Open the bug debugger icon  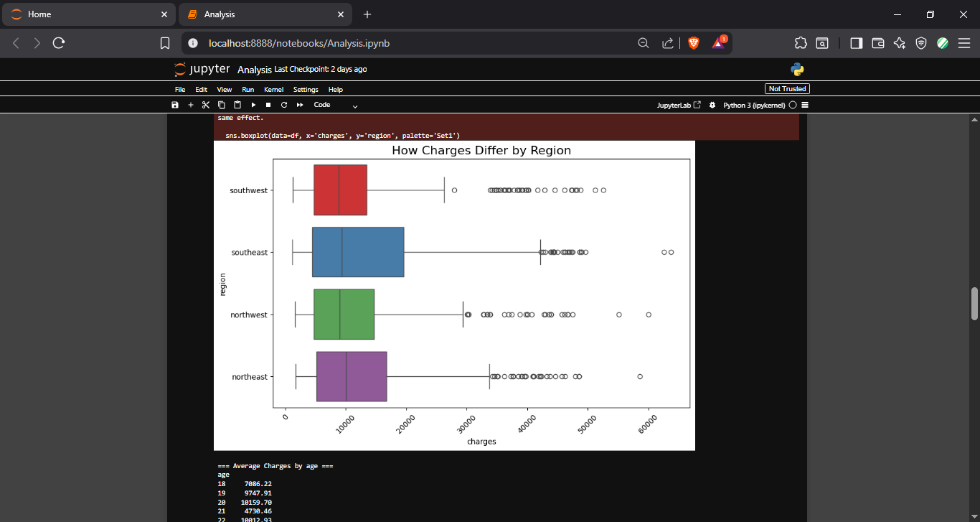click(x=712, y=105)
